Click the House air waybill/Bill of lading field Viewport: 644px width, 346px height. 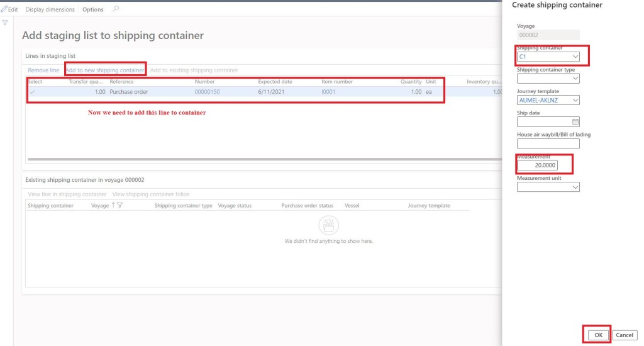[547, 143]
